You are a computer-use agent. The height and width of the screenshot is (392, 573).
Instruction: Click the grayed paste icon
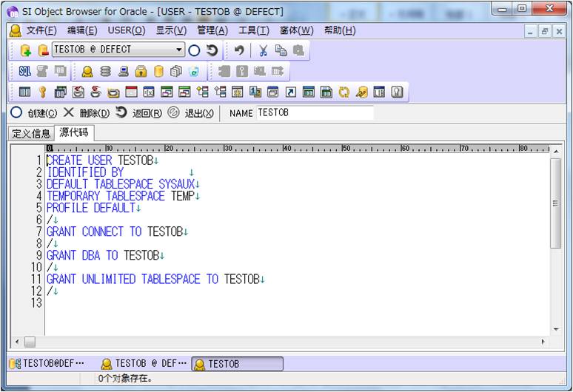pyautogui.click(x=298, y=50)
